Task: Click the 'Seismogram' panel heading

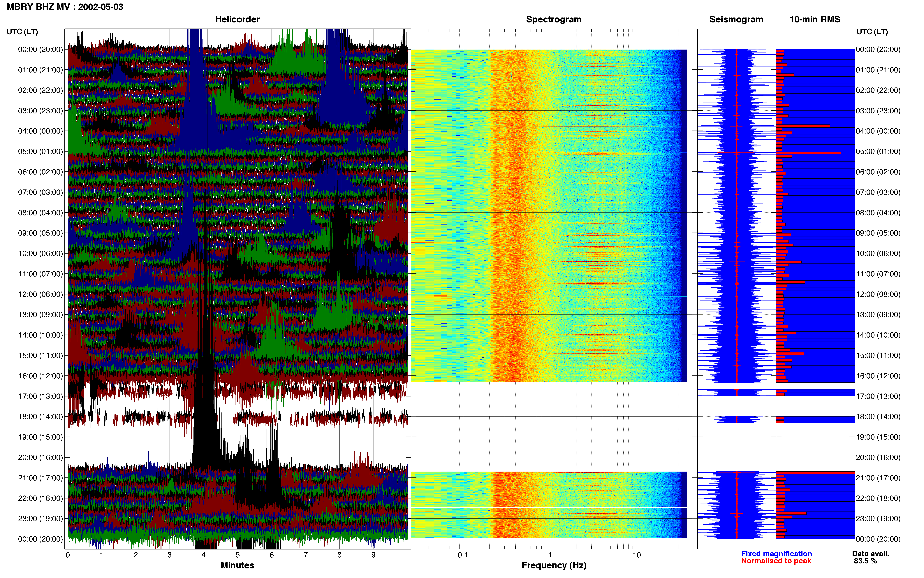Action: (x=736, y=20)
